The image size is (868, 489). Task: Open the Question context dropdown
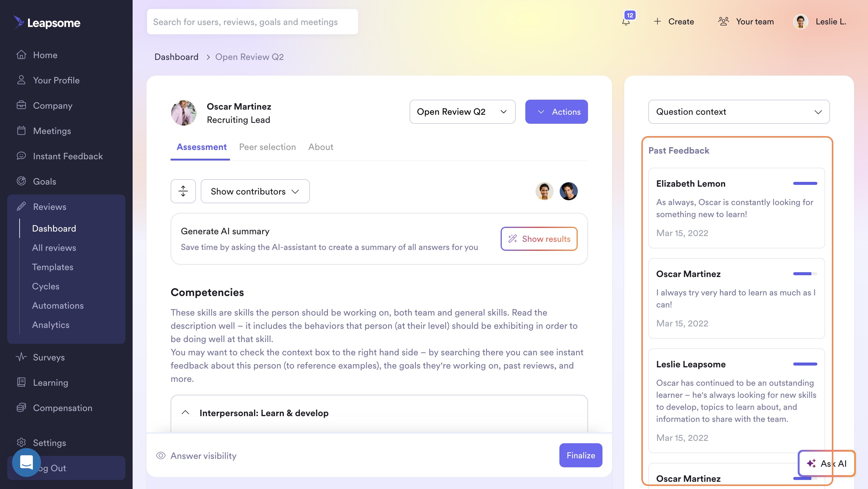coord(739,112)
